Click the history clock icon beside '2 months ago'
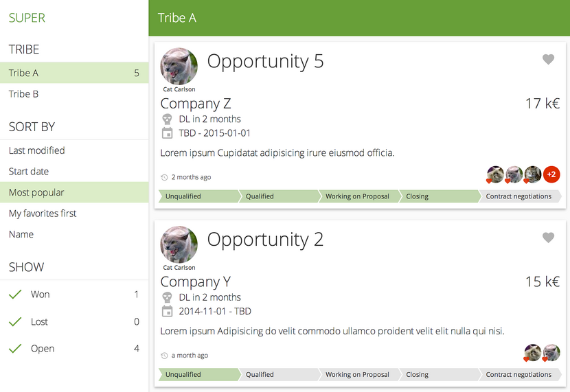The image size is (570, 392). [x=164, y=177]
